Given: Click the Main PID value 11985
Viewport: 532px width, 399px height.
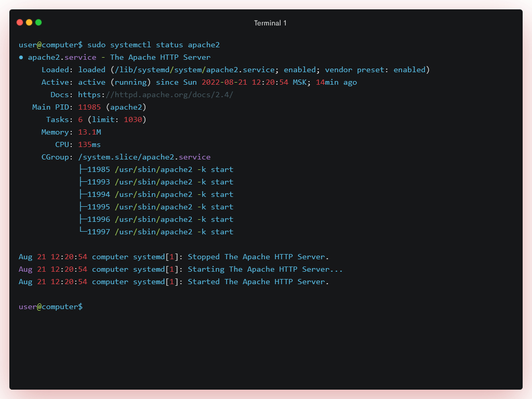Looking at the screenshot, I should click(89, 107).
